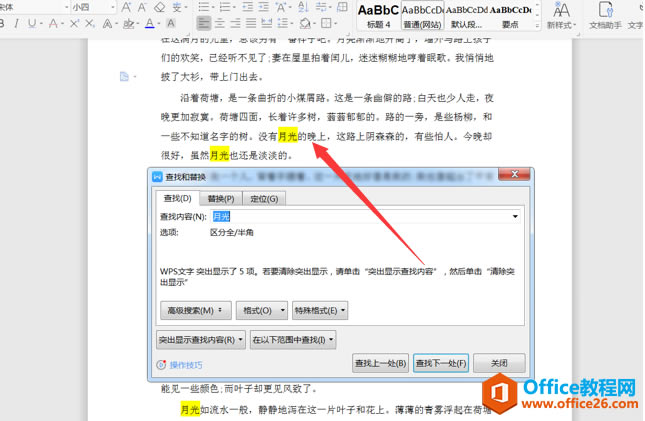The height and width of the screenshot is (421, 645).
Task: Increase paragraph indent
Action: click(x=264, y=7)
